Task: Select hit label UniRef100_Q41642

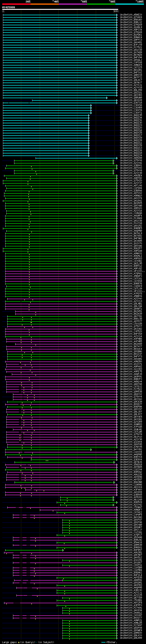Action: coord(131,201)
